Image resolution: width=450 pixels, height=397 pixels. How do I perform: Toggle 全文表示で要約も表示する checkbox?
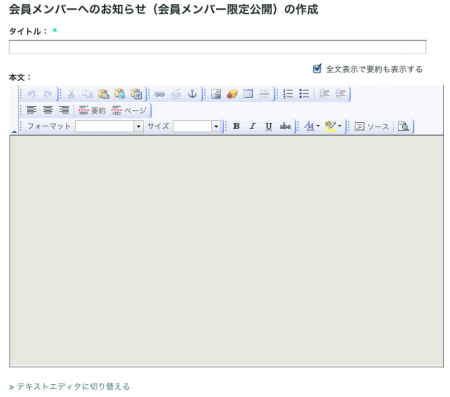point(317,68)
